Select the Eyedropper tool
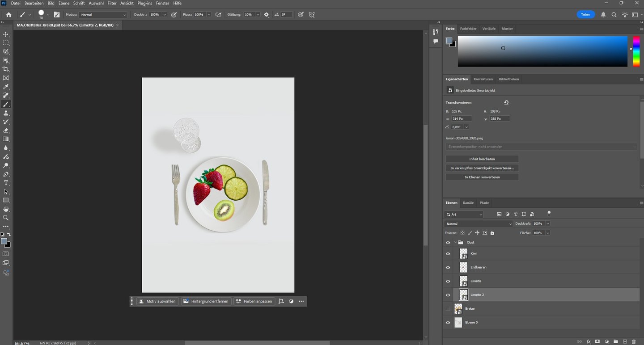 click(x=6, y=87)
